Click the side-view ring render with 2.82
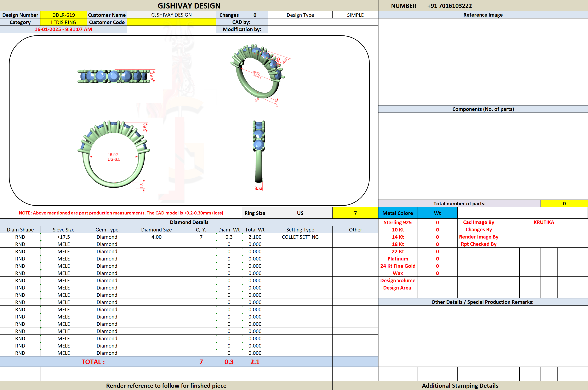 (259, 155)
